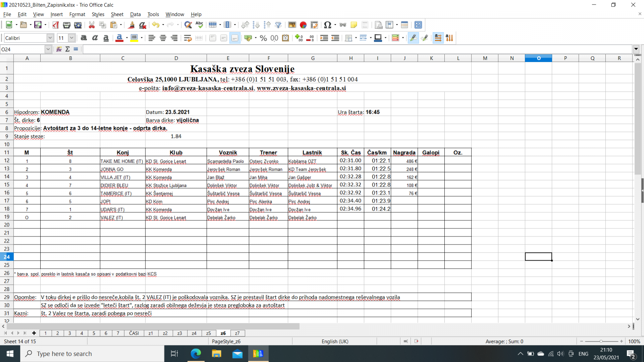The width and height of the screenshot is (644, 362).
Task: Click the Save document icon
Action: point(38,25)
